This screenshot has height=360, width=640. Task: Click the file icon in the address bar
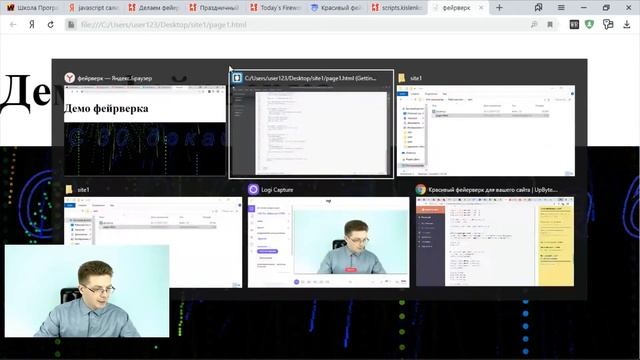pyautogui.click(x=71, y=24)
